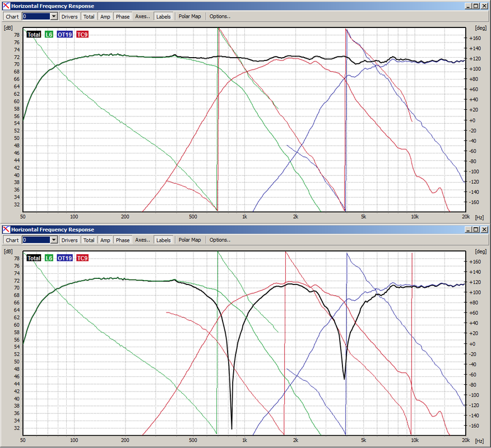Click the app icon in the lower window's title bar
Image resolution: width=491 pixels, height=448 pixels.
click(6, 229)
